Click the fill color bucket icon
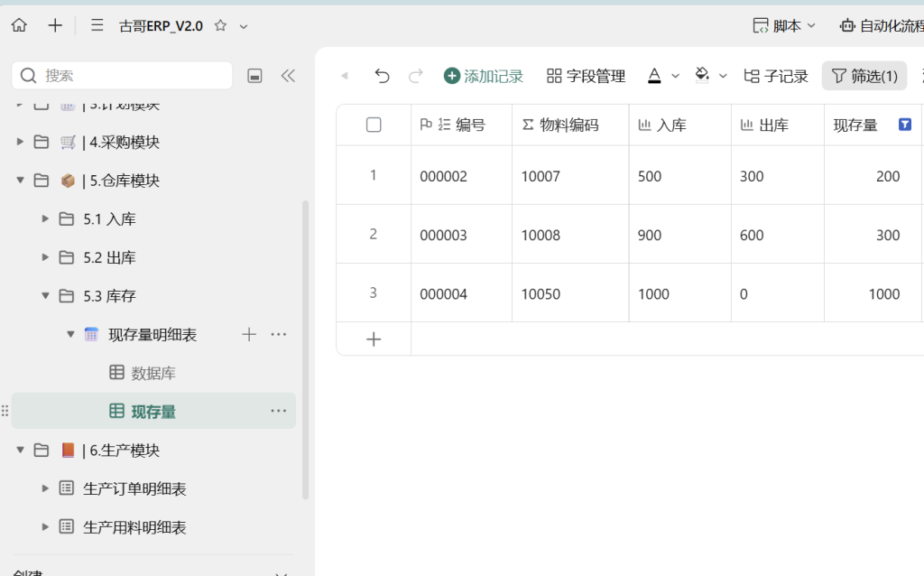This screenshot has width=924, height=576. coord(702,76)
